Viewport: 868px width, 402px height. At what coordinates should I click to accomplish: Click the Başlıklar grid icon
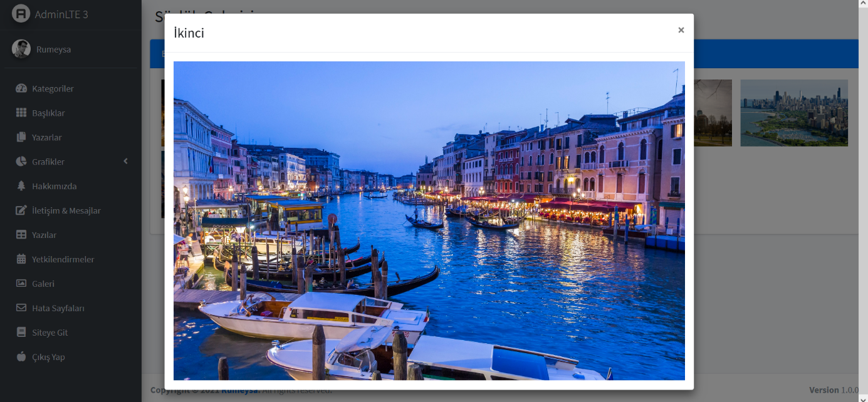21,113
